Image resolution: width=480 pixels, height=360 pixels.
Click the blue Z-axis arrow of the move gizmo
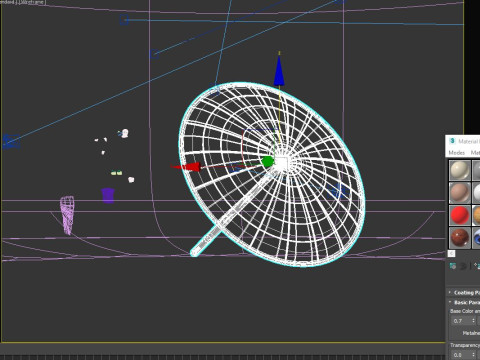point(279,71)
